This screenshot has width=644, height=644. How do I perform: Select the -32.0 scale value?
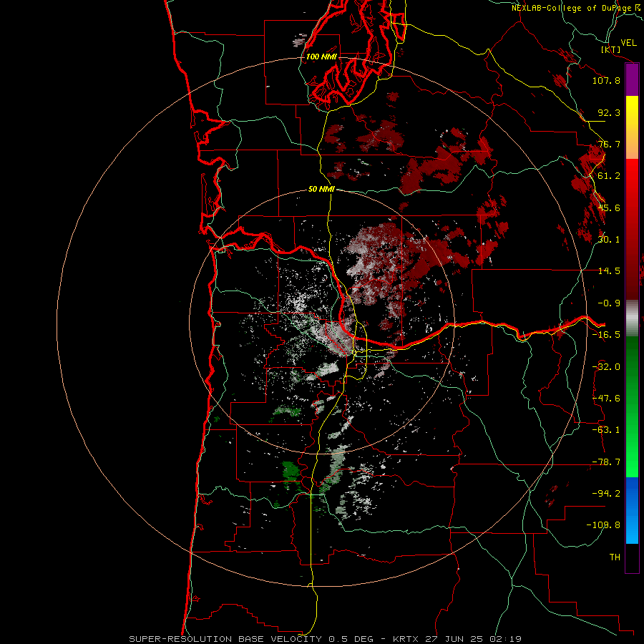click(x=606, y=367)
